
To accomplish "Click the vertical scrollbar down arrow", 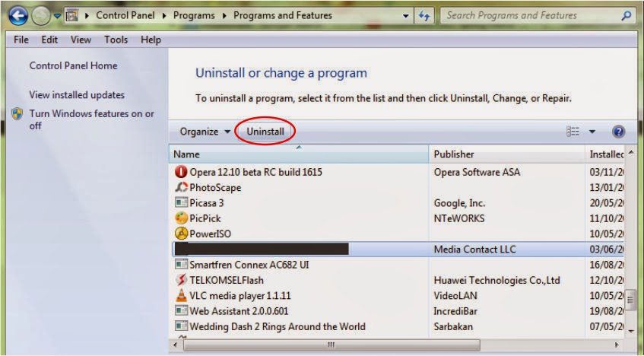I will point(631,331).
